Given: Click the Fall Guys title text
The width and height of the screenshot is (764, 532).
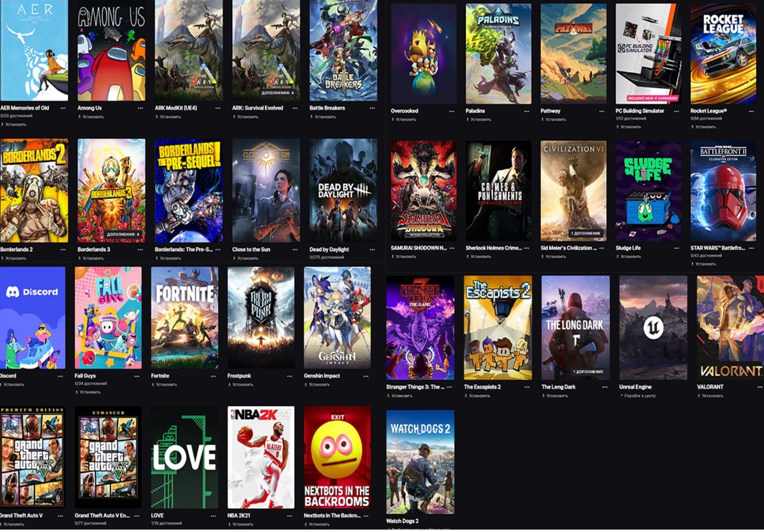Looking at the screenshot, I should tap(85, 376).
